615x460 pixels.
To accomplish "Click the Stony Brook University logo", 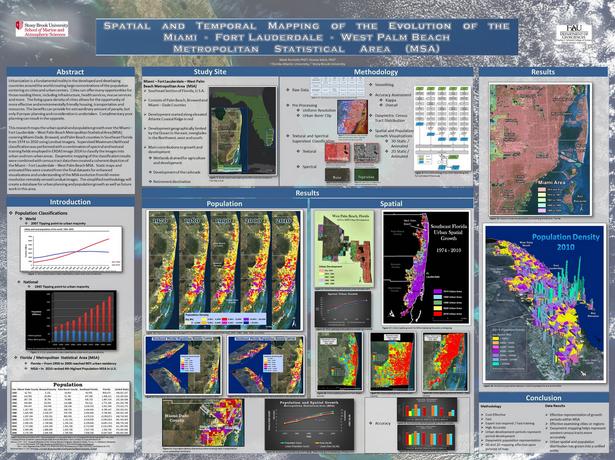I will pyautogui.click(x=42, y=29).
